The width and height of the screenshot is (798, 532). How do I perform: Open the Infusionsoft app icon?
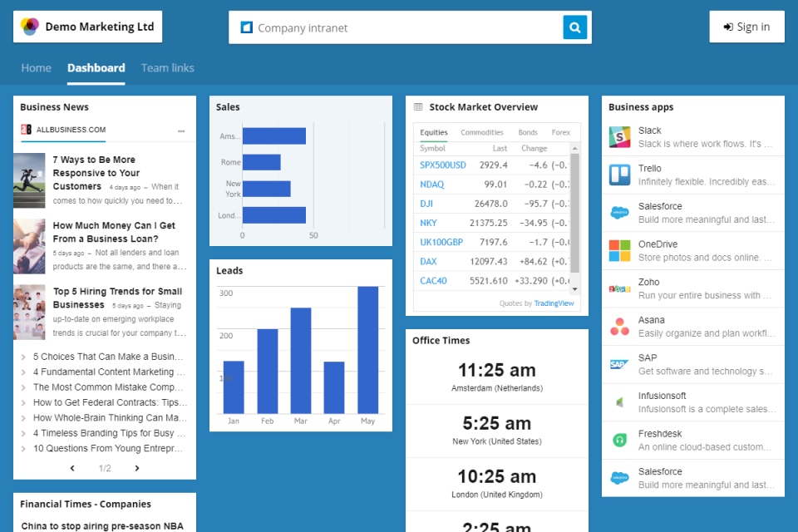(x=619, y=402)
